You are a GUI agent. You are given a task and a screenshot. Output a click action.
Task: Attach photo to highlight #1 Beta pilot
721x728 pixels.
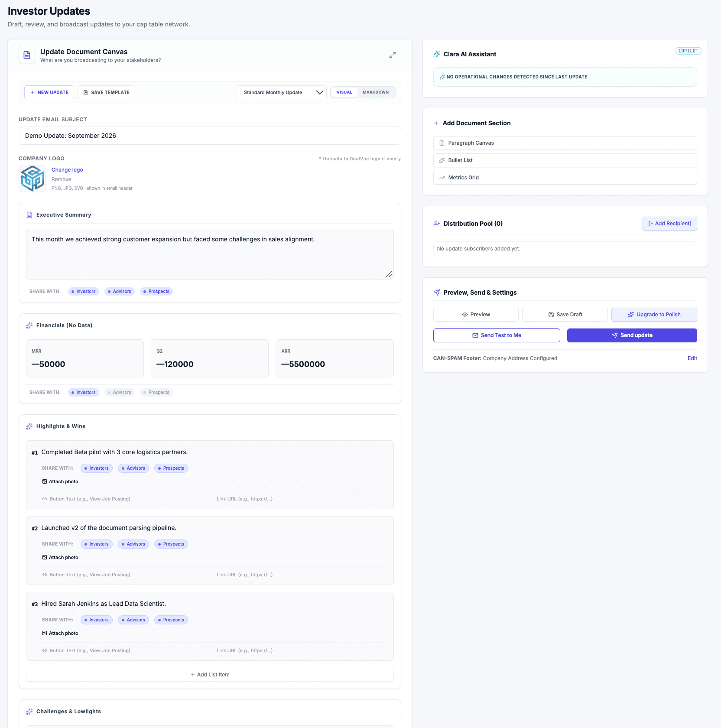click(x=60, y=481)
